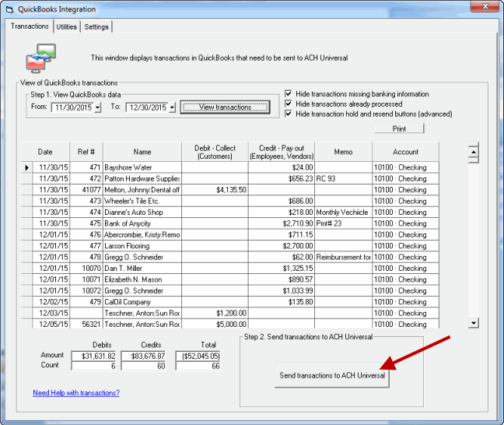Click the $4,135.50 debit amount cell
504x425 pixels.
[215, 190]
